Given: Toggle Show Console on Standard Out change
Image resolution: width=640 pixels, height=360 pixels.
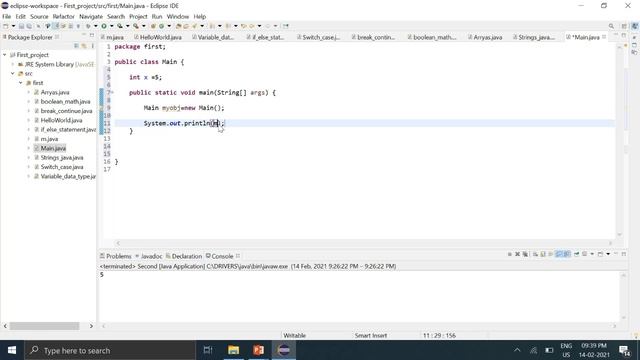Looking at the screenshot, I should 559,254.
